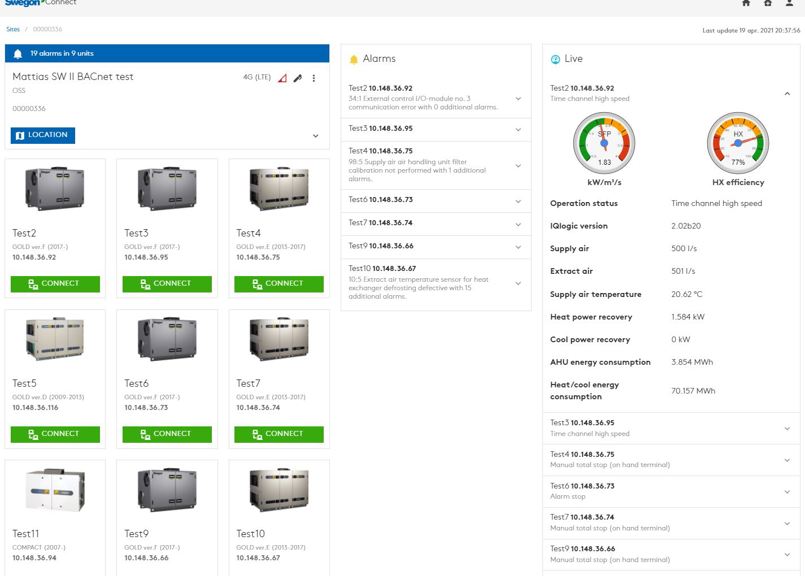805x576 pixels.
Task: Collapse the Test2 live data section
Action: pos(787,93)
